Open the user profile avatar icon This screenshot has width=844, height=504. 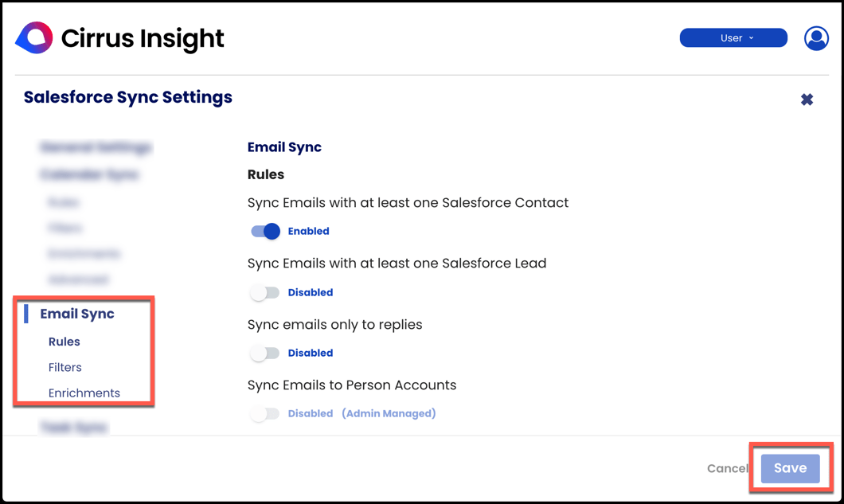point(816,37)
